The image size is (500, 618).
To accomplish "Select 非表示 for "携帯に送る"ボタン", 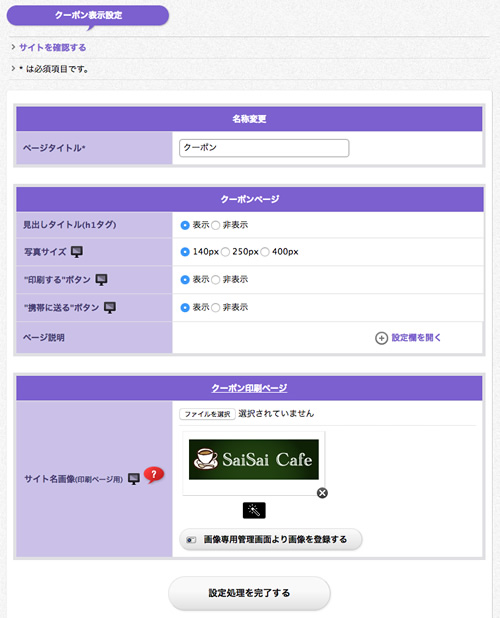I will click(x=216, y=308).
